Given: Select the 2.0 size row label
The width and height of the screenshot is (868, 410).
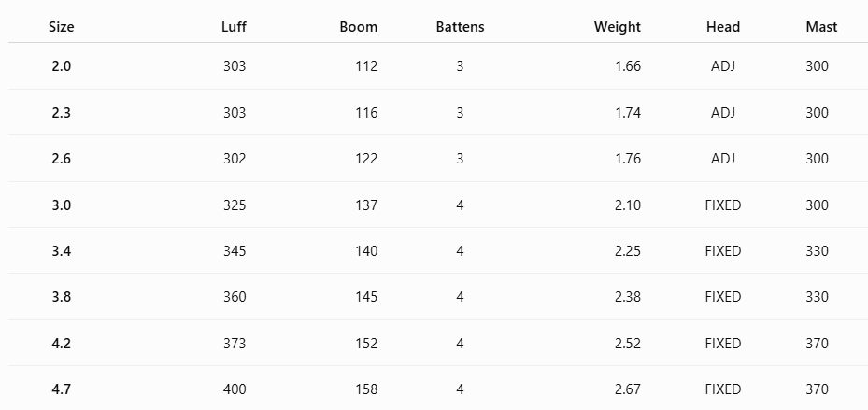Looking at the screenshot, I should [x=62, y=66].
